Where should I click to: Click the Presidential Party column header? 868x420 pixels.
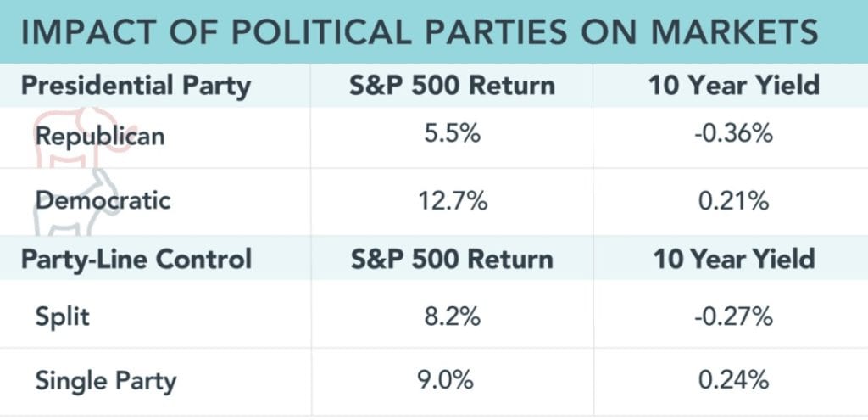point(134,86)
